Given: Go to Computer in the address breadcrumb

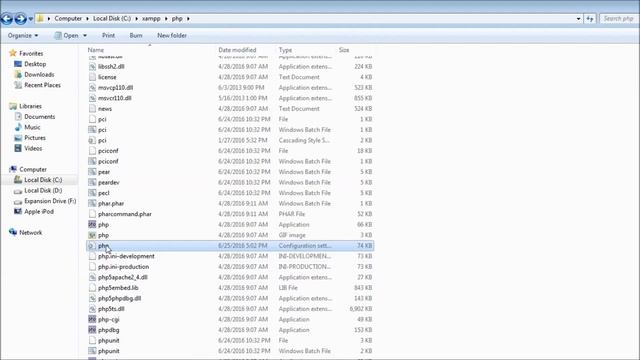Looking at the screenshot, I should (68, 18).
